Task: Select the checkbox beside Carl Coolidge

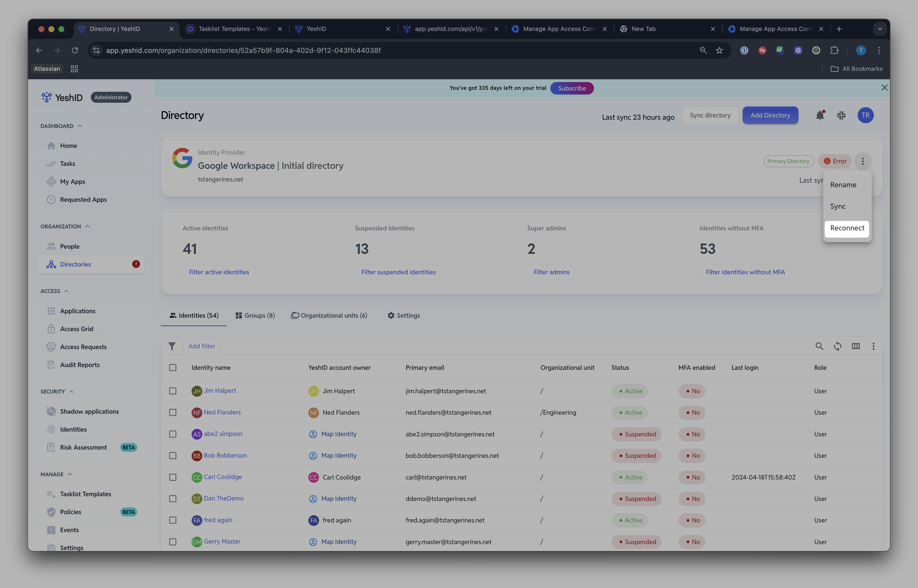Action: click(x=173, y=477)
